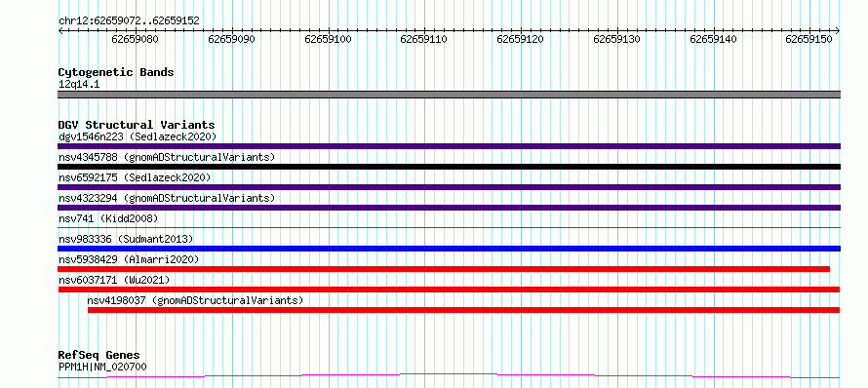Select dgv1546n223 (Sedlazeck2020) label
This screenshot has height=388, width=868.
point(138,136)
